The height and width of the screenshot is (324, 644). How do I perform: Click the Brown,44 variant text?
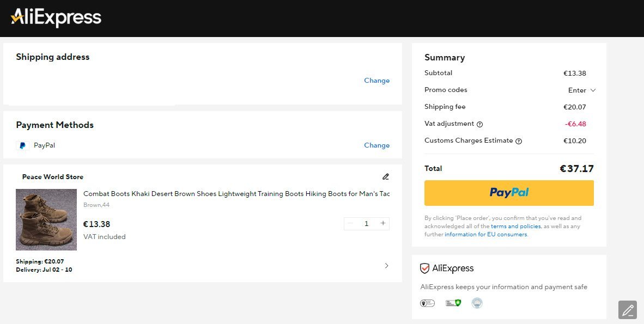96,205
